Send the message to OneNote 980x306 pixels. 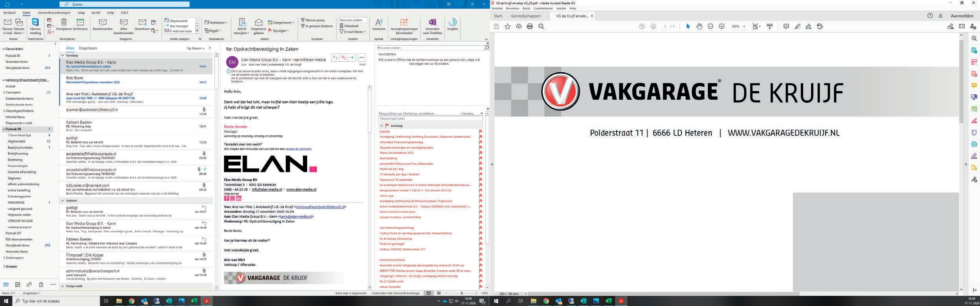coord(432,26)
